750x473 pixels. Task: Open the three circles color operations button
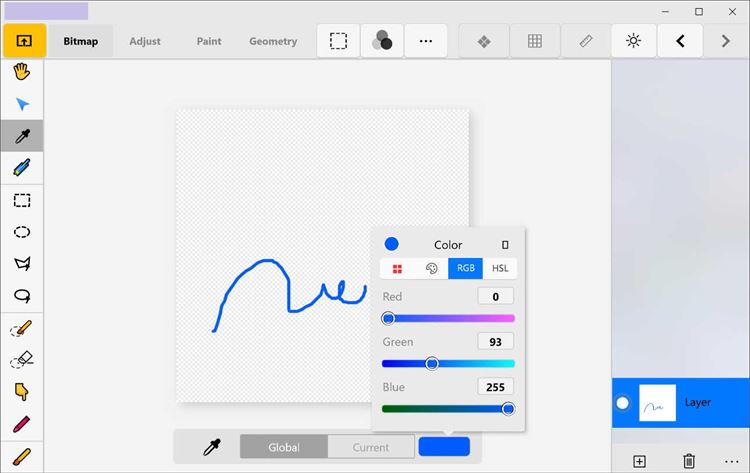[x=382, y=41]
